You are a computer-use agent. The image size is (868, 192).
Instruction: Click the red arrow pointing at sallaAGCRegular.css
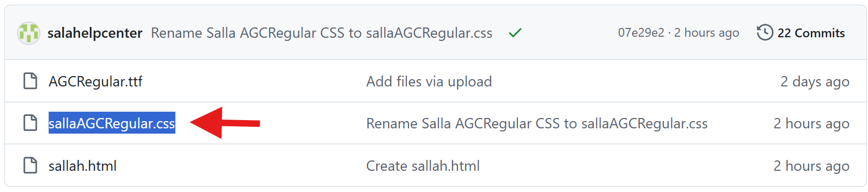225,123
